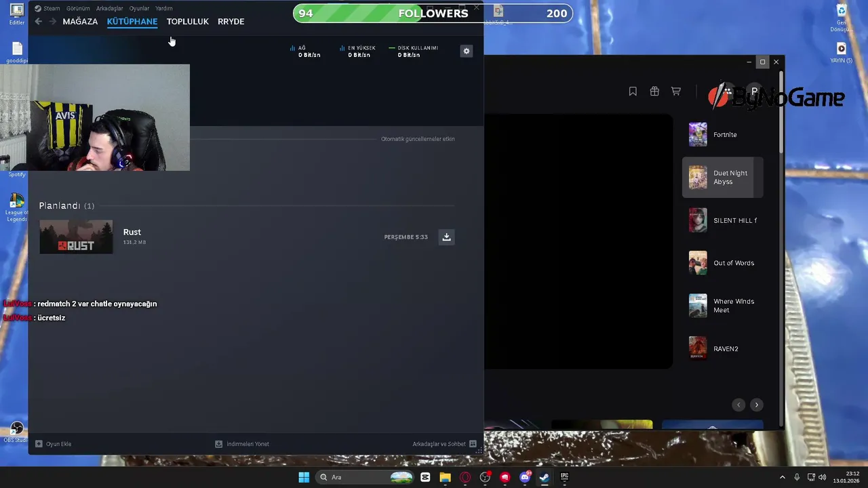Open the RRYDE profile tab
The height and width of the screenshot is (488, 868).
[231, 22]
